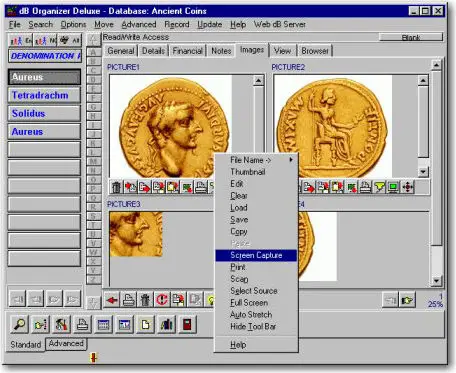Switch to the Financial tab
Viewport: 456px width, 373px height.
pyautogui.click(x=187, y=51)
